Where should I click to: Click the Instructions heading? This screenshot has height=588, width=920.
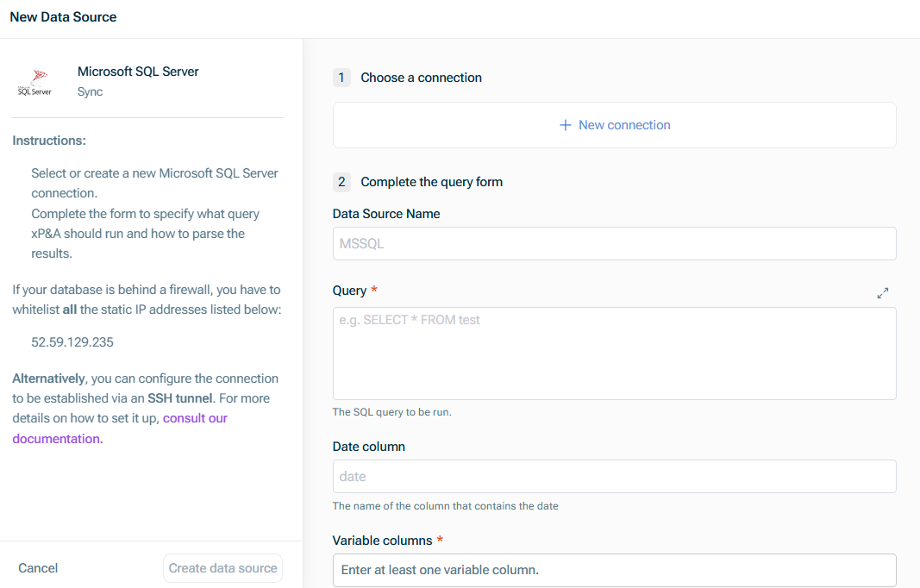click(49, 141)
